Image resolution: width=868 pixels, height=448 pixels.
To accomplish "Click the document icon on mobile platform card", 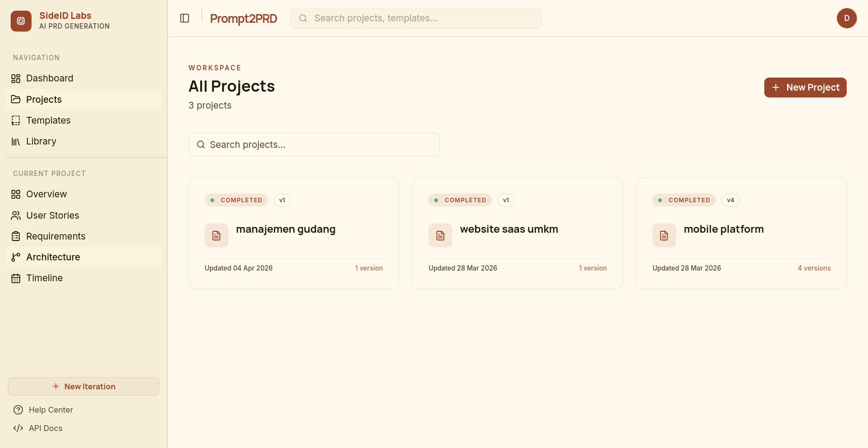I will [x=664, y=235].
